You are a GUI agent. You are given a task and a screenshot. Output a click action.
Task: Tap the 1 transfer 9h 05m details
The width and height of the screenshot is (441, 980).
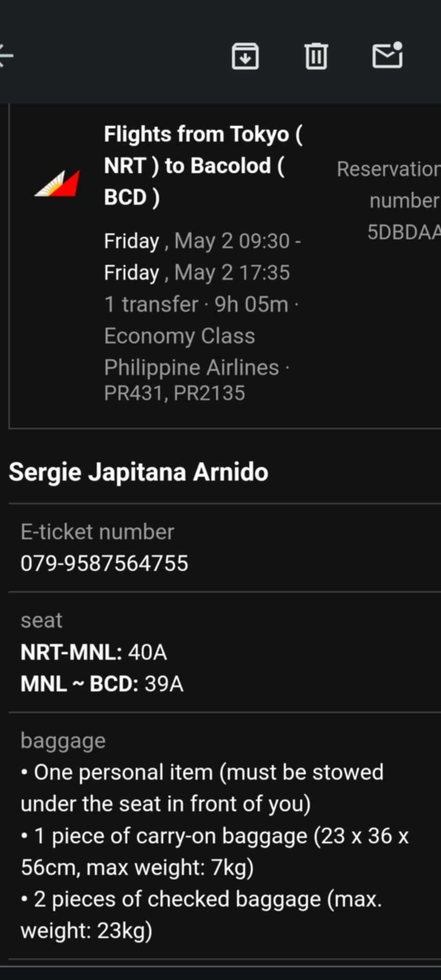[201, 304]
